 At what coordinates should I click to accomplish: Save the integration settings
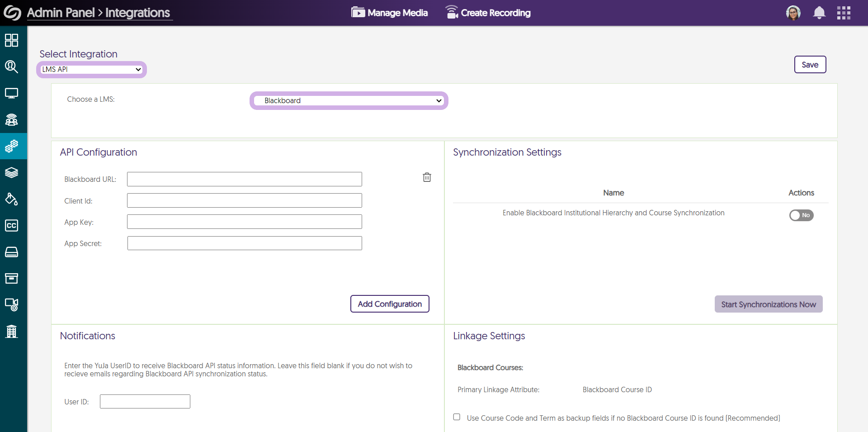810,65
